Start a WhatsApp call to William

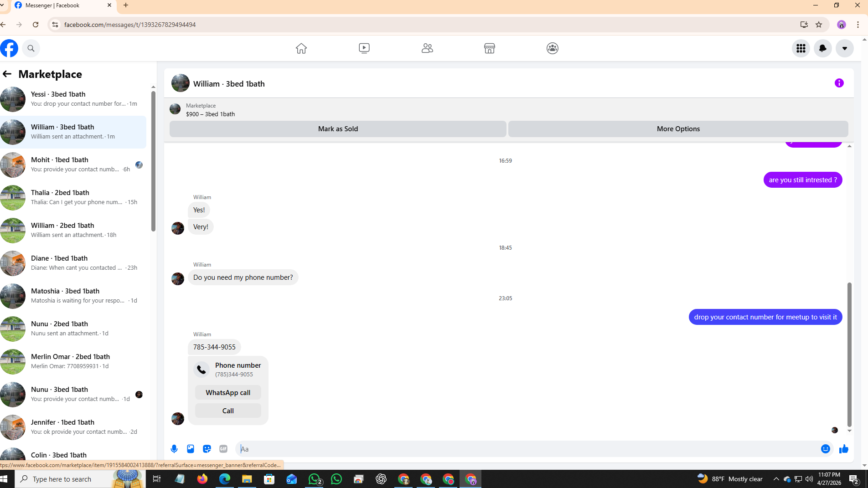tap(228, 393)
